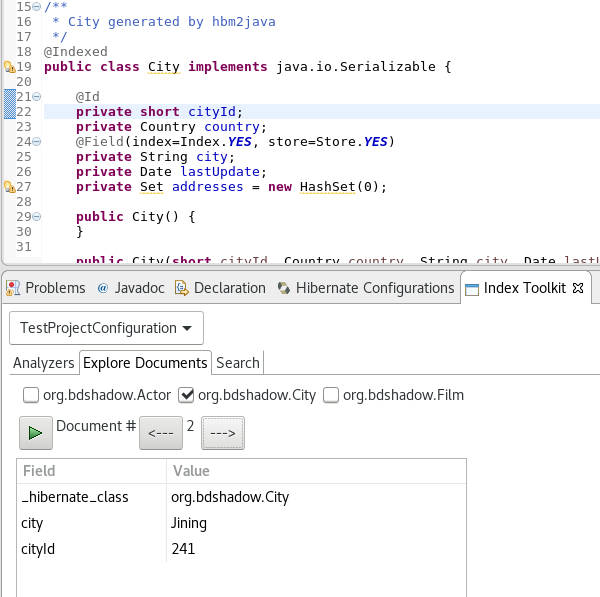Click the Problems view icon
Screen dimensions: 600x597
[13, 288]
